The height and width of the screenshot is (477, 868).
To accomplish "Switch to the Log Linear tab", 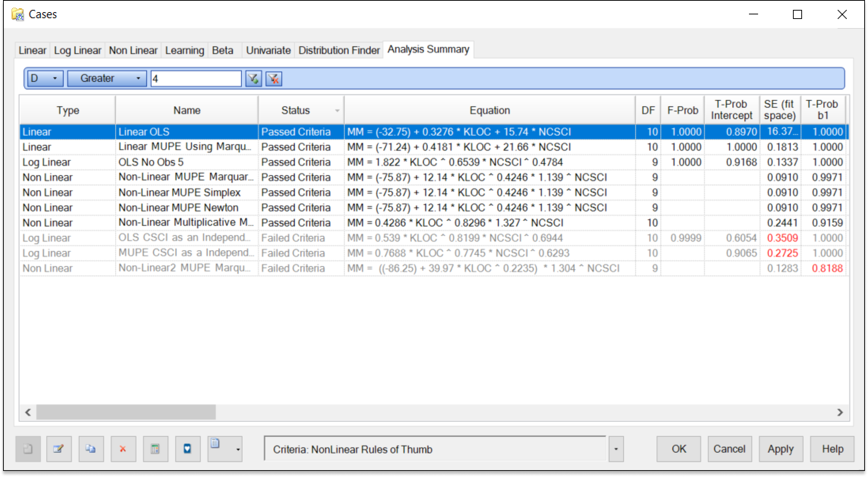I will [x=77, y=50].
